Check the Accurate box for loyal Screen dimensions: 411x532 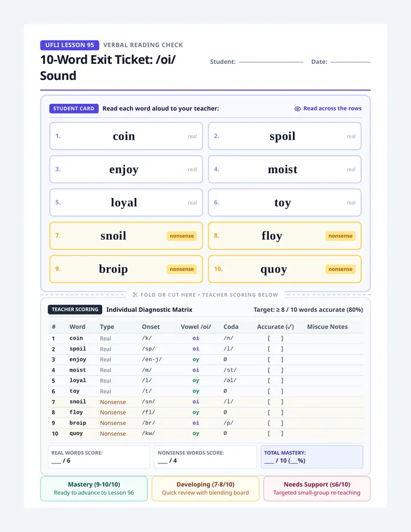pos(275,381)
